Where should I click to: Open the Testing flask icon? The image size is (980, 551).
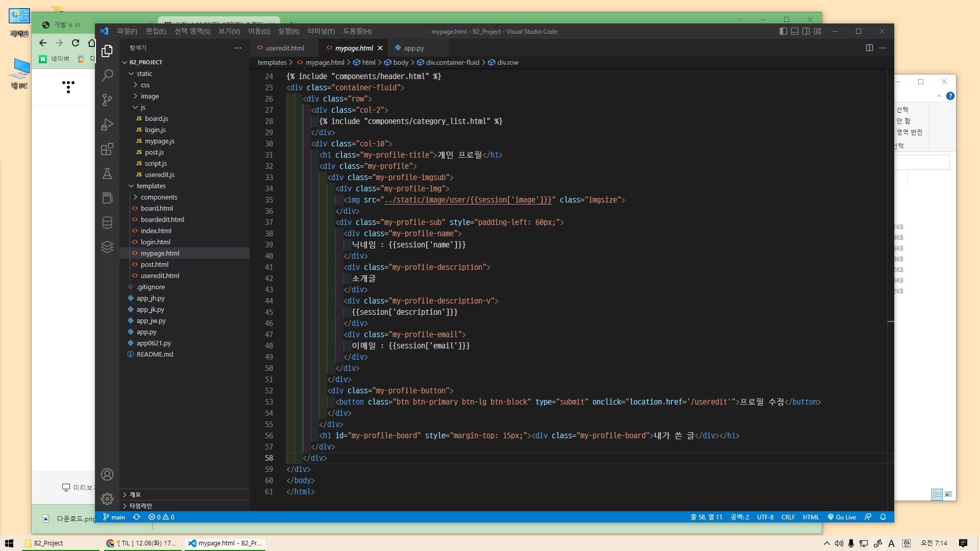pyautogui.click(x=107, y=173)
